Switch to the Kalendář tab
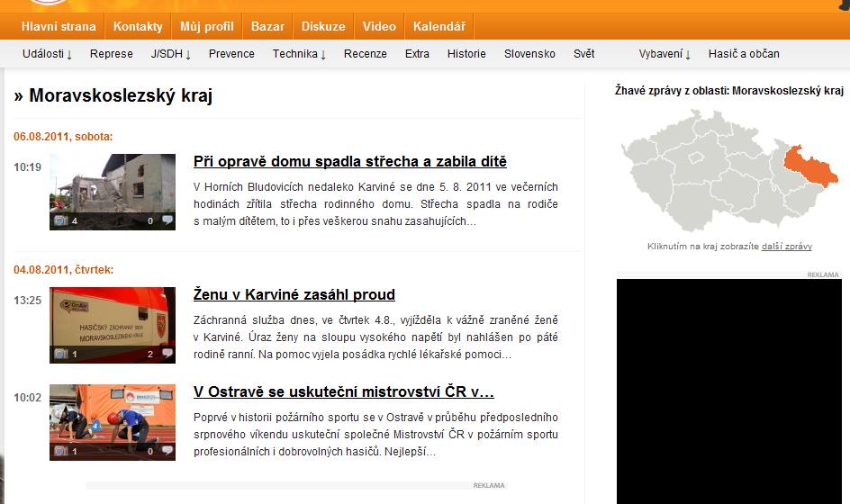 pyautogui.click(x=439, y=27)
